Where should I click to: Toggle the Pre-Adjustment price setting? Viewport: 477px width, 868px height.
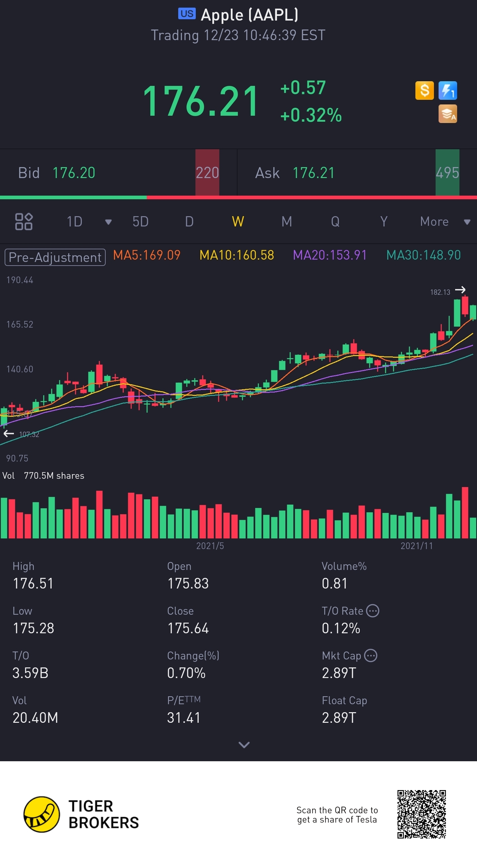pos(55,257)
